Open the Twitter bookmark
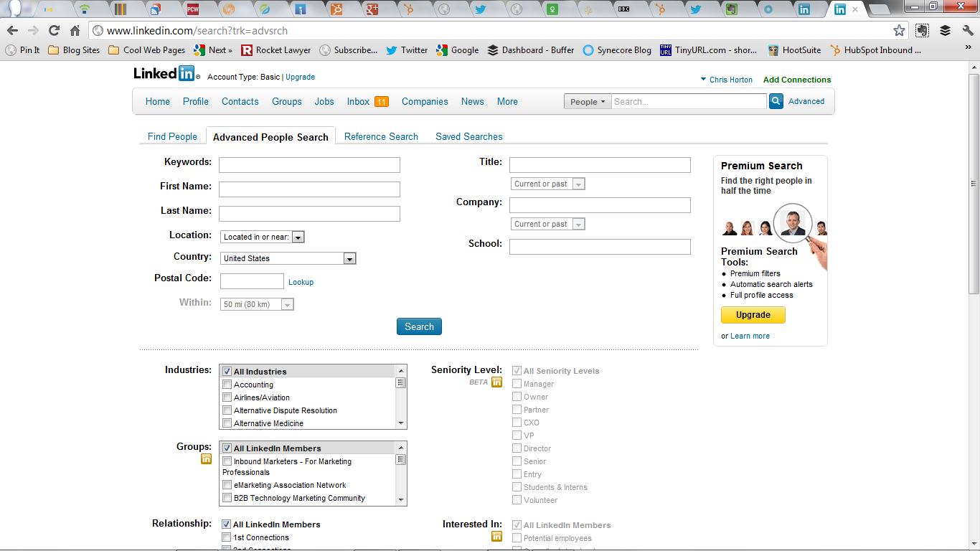980x551 pixels. (x=407, y=50)
